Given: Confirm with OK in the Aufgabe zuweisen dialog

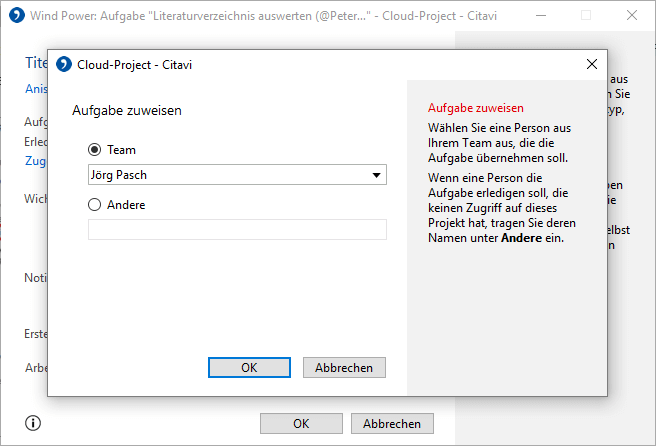Looking at the screenshot, I should coord(249,367).
